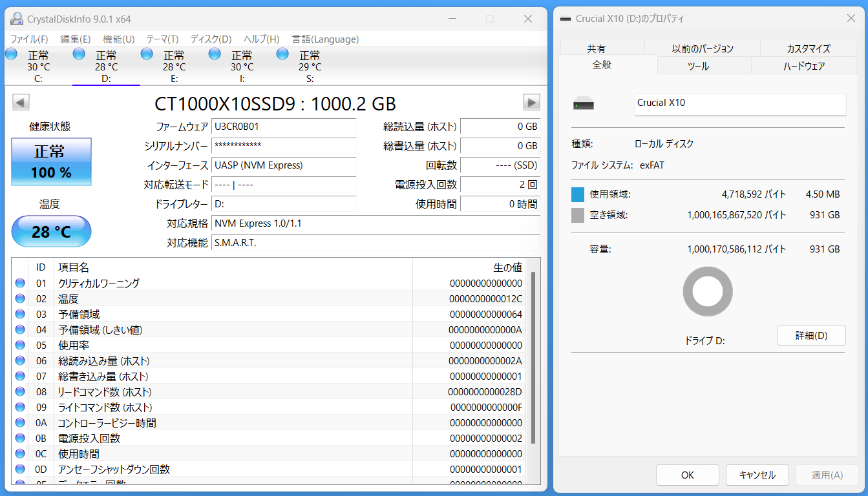Go to next disk with right arrow
This screenshot has width=868, height=496.
(x=531, y=102)
